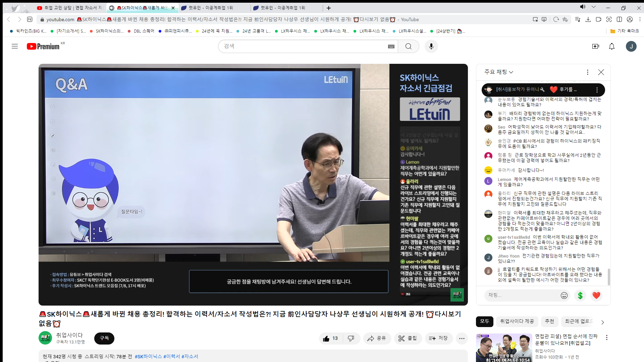Click the 저장 save button
The image size is (644, 362).
point(439,338)
